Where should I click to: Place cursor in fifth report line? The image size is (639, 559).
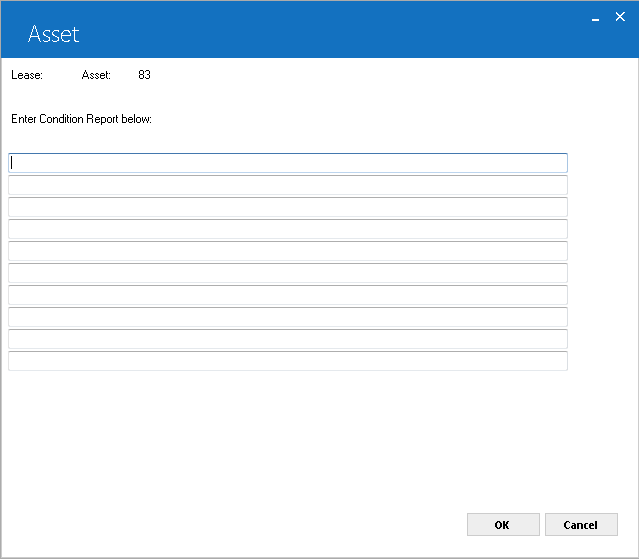[x=288, y=251]
